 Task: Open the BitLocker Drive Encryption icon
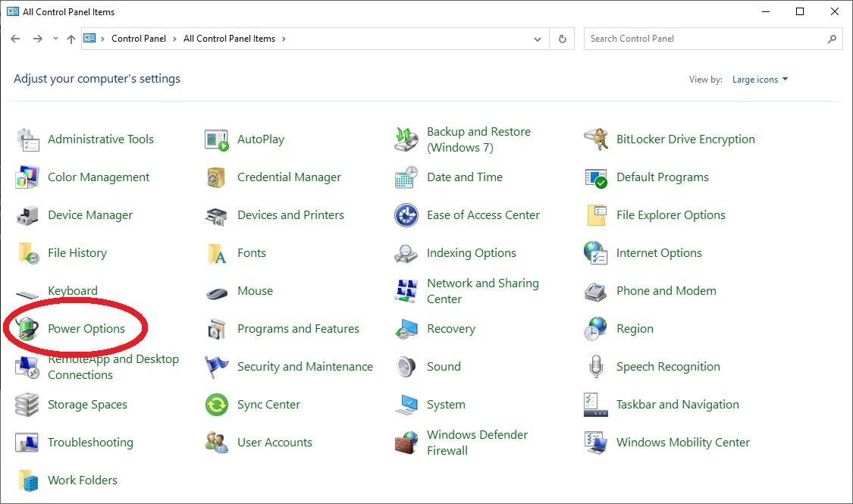pyautogui.click(x=596, y=139)
